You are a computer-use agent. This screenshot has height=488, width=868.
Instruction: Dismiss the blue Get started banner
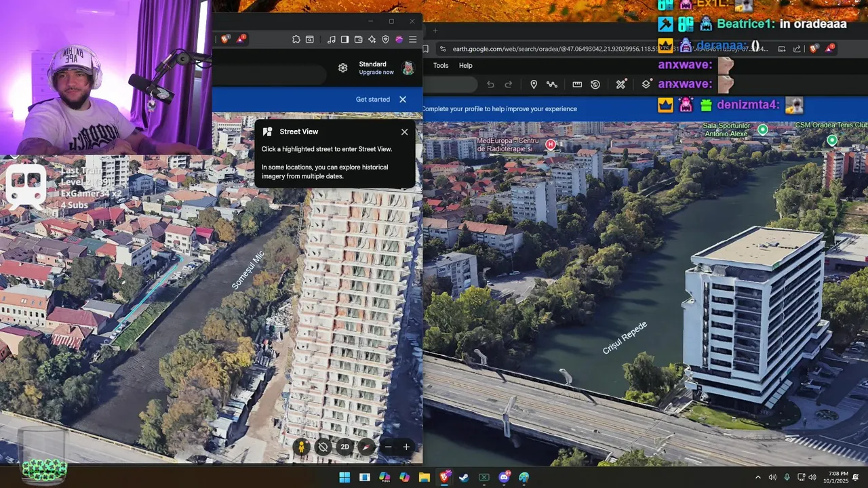tap(403, 99)
